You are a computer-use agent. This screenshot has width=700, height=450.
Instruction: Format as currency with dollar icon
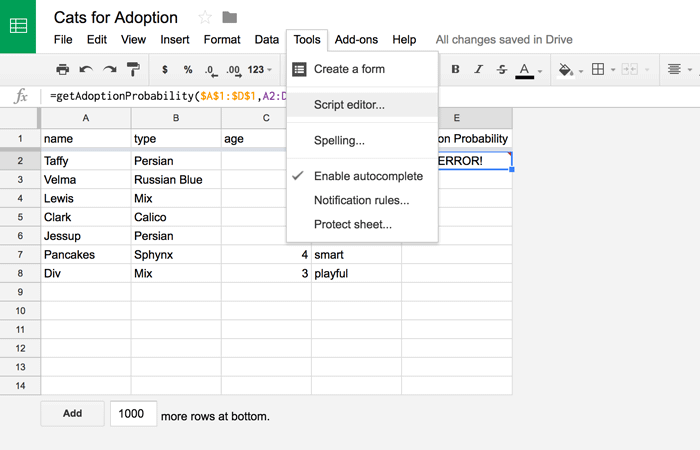[x=165, y=69]
